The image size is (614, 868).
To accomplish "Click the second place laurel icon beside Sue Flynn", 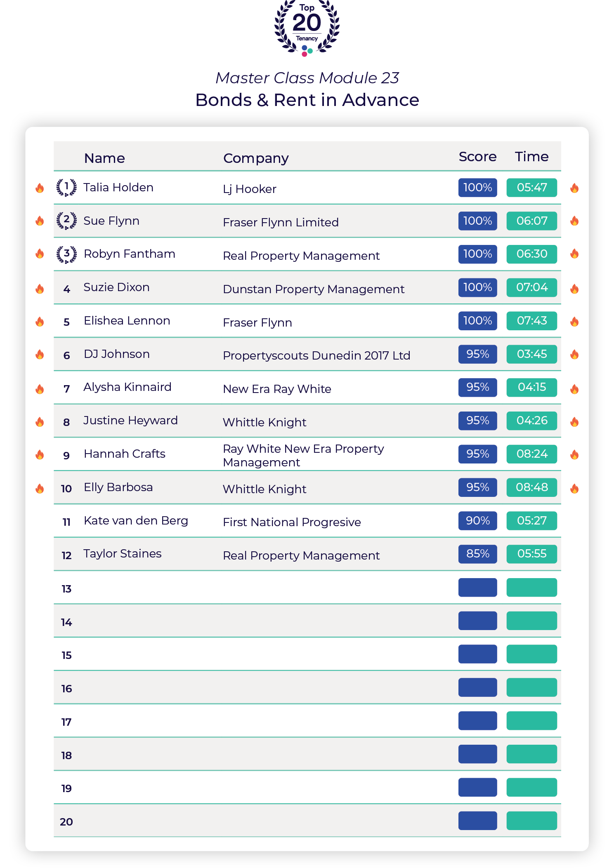I will pyautogui.click(x=66, y=221).
